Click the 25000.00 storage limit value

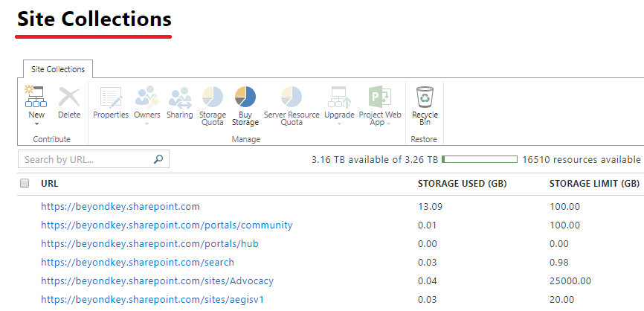pyautogui.click(x=570, y=281)
